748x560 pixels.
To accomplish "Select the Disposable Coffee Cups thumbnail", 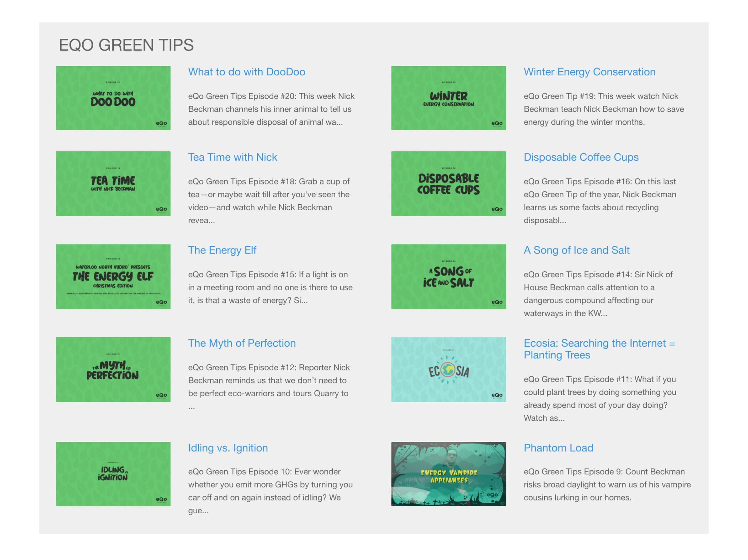I will (x=448, y=183).
